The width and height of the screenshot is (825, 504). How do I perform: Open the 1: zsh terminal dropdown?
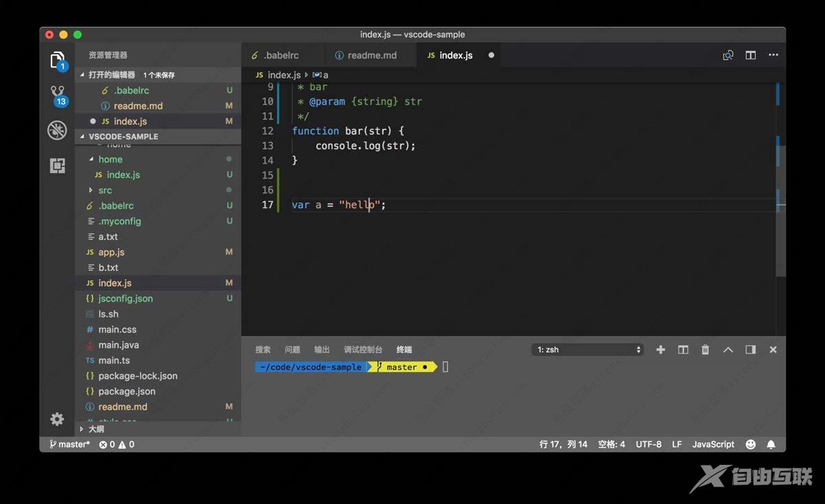(588, 350)
